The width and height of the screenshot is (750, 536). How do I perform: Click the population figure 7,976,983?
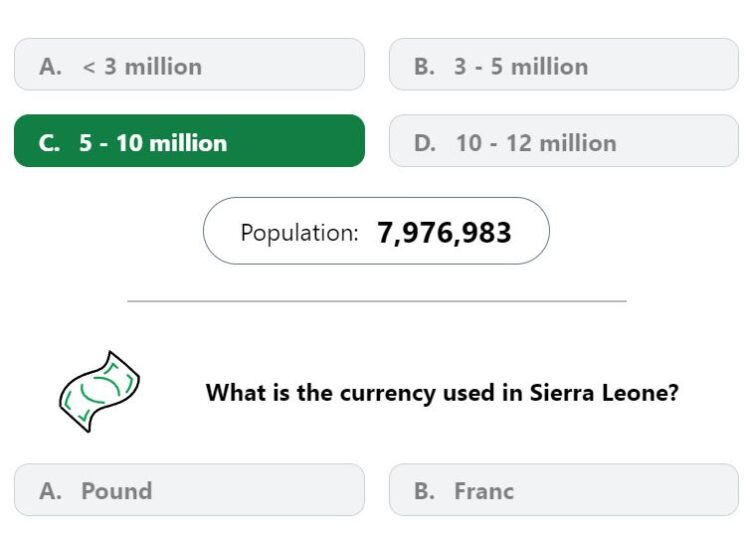[x=444, y=233]
